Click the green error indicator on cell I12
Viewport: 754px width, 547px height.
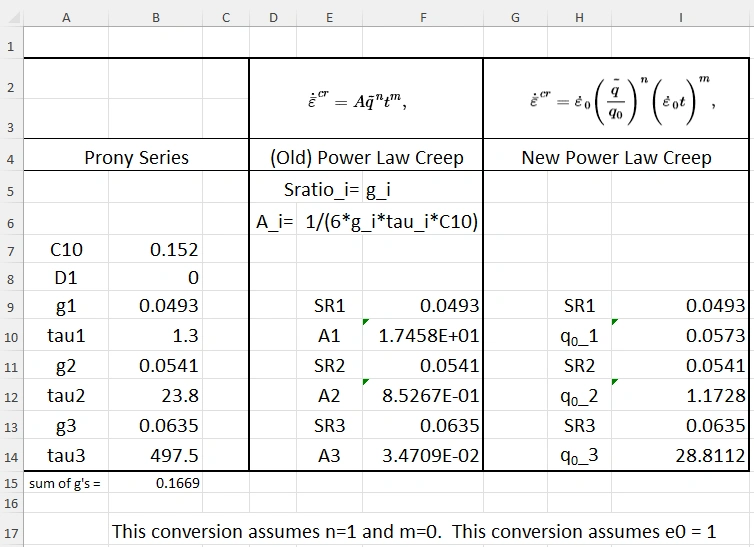pyautogui.click(x=615, y=382)
